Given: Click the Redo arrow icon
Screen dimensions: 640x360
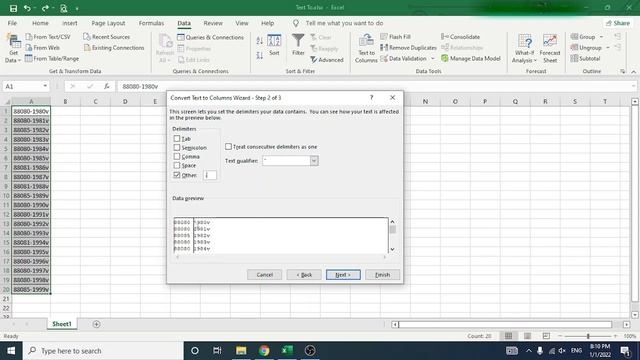Looking at the screenshot, I should point(45,8).
